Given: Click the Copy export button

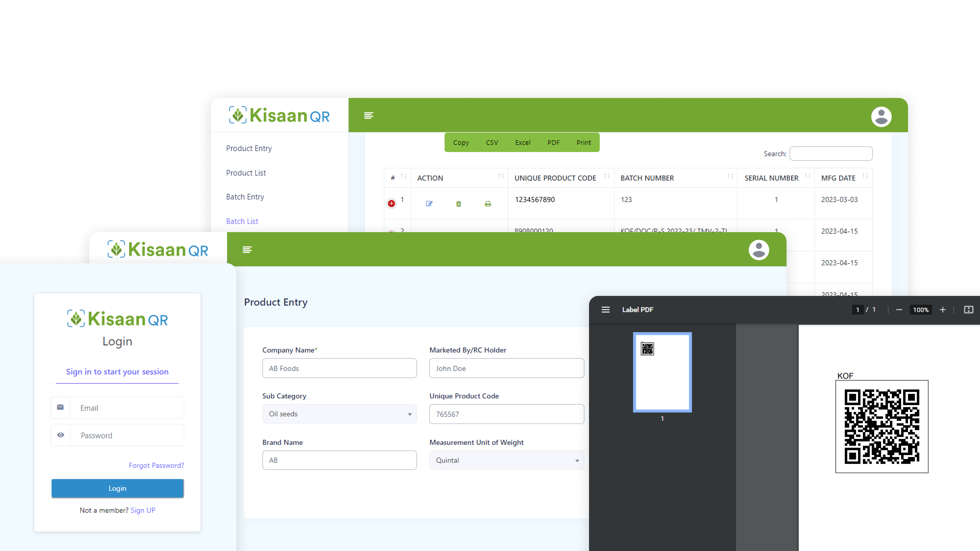Looking at the screenshot, I should click(x=461, y=142).
